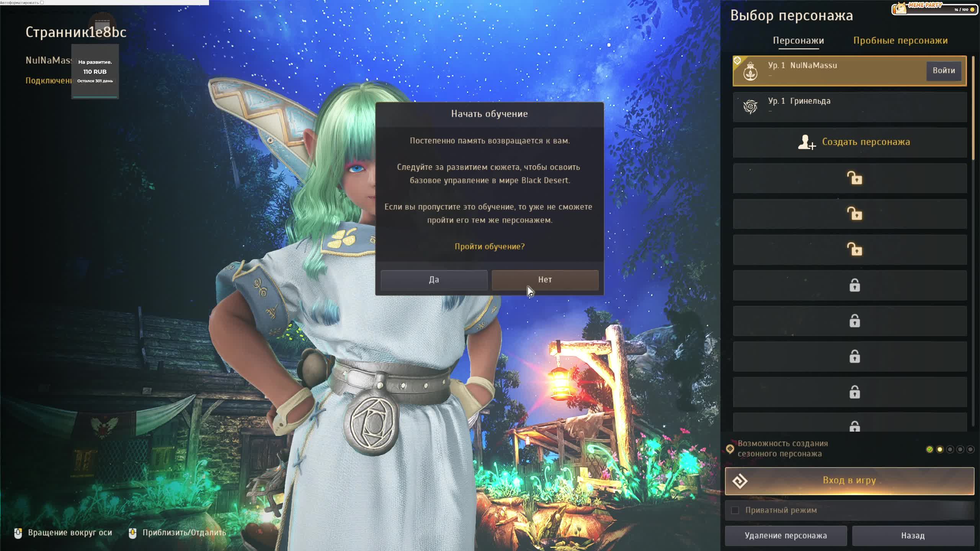Image resolution: width=980 pixels, height=551 pixels.
Task: Switch to the Пробные персонажи tab
Action: coord(900,41)
